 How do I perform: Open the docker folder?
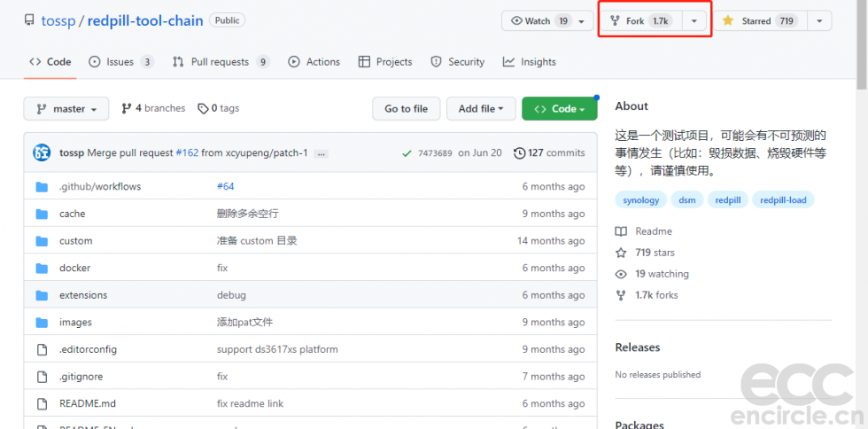point(74,268)
